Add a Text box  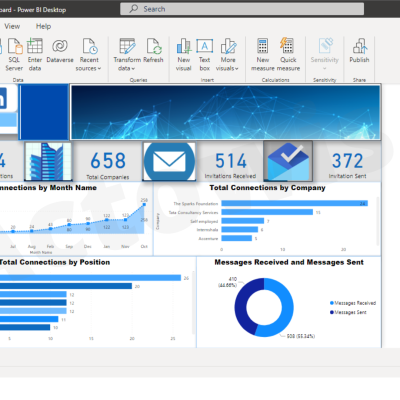[x=204, y=55]
